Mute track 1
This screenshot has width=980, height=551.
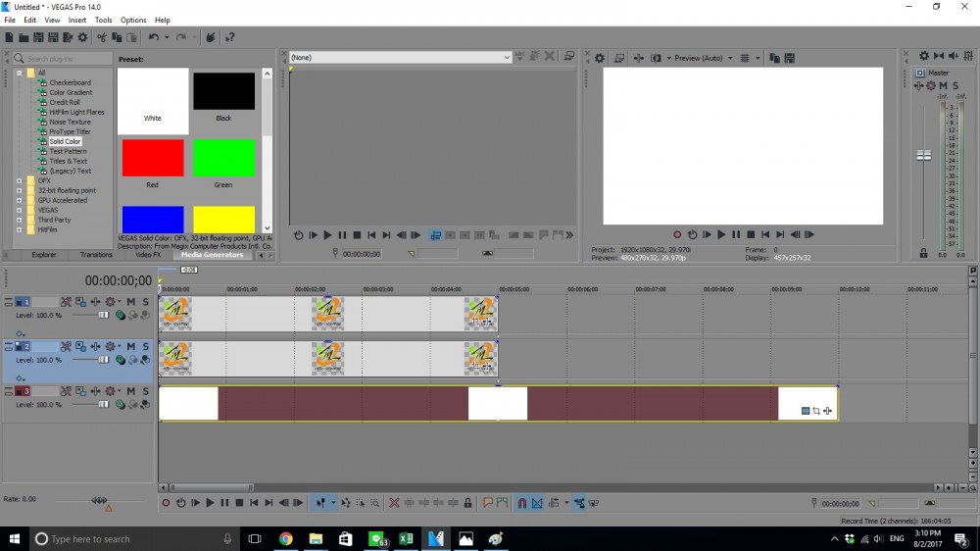(x=131, y=302)
